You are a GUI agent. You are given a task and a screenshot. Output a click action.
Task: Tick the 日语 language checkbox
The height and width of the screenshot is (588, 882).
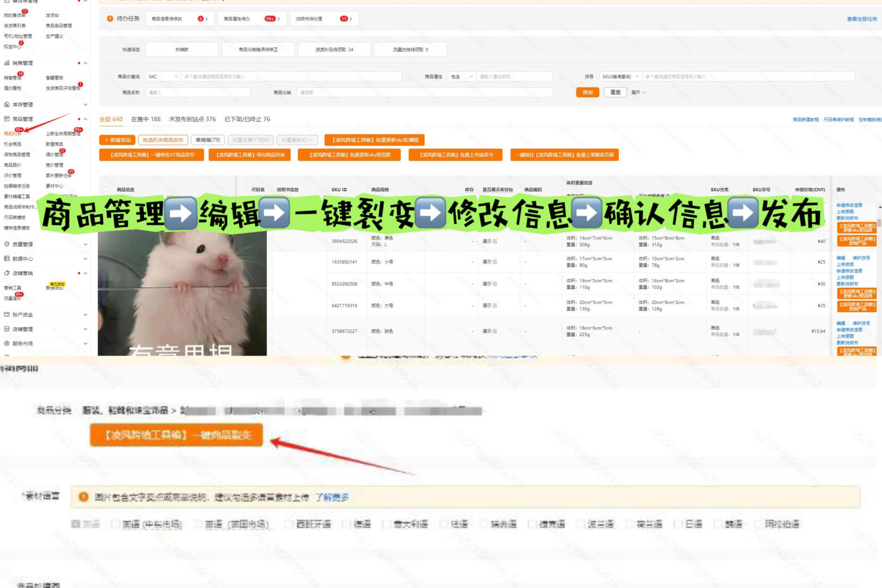pyautogui.click(x=678, y=524)
